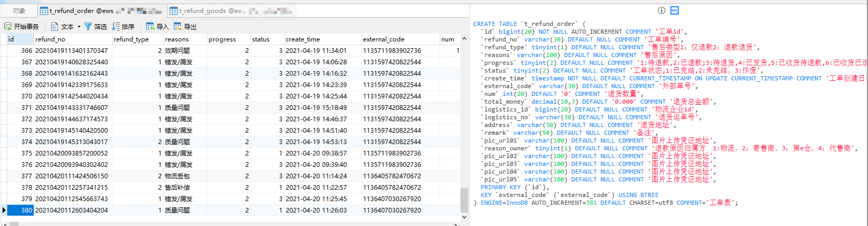Click refund_no 20210419113401370347

(x=73, y=50)
